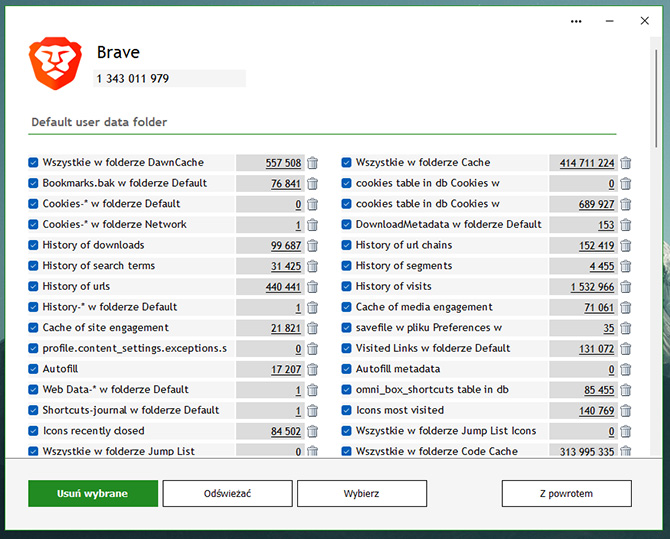Click the Usuń wybrane button

[93, 493]
